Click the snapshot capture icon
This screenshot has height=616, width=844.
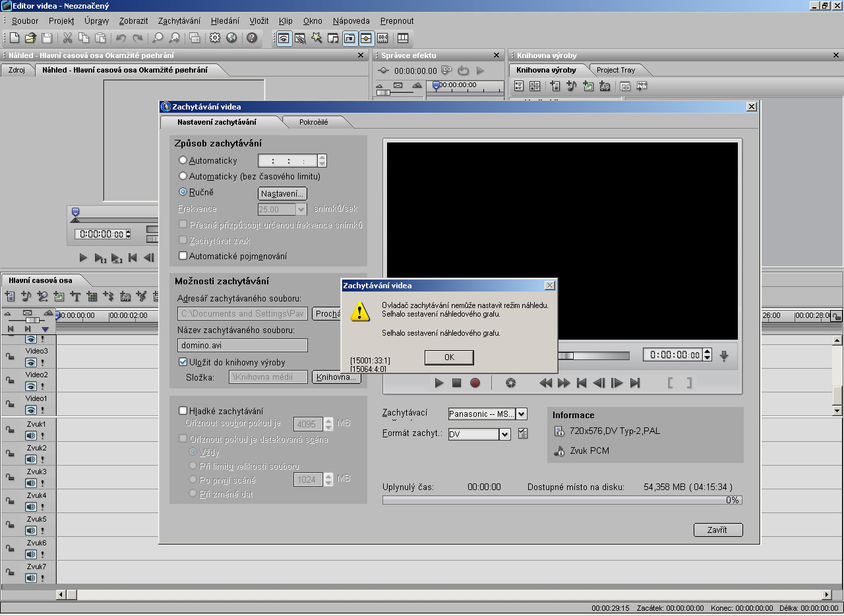pos(510,383)
